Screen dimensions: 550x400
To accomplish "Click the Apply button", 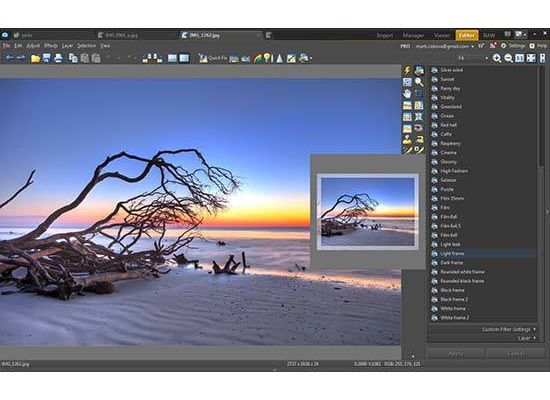I will tap(456, 353).
